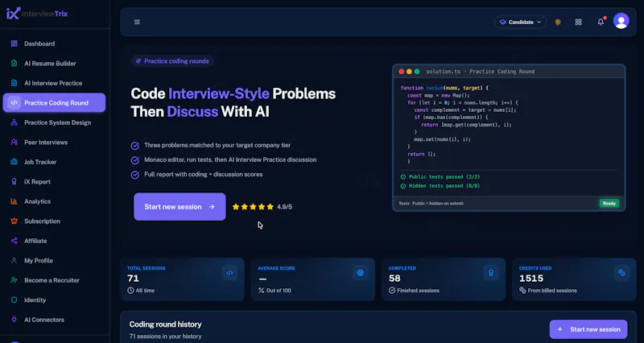The image size is (644, 343).
Task: Click the Analytics chart icon
Action: [14, 201]
